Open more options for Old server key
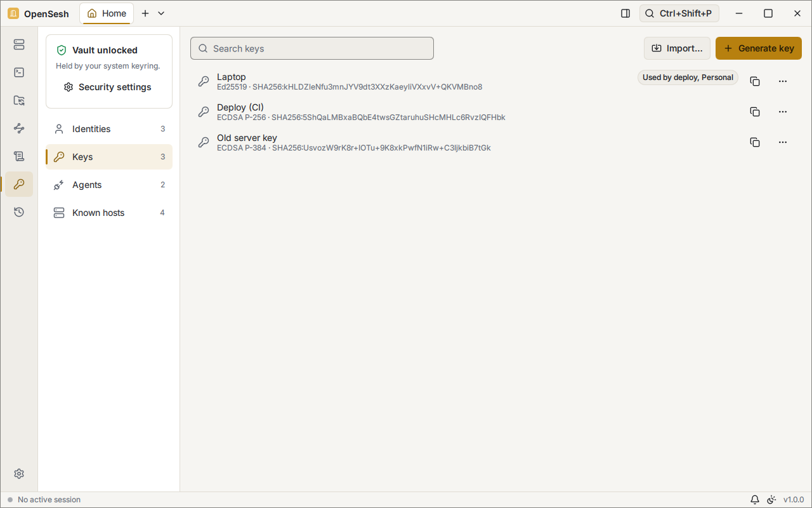 [783, 142]
